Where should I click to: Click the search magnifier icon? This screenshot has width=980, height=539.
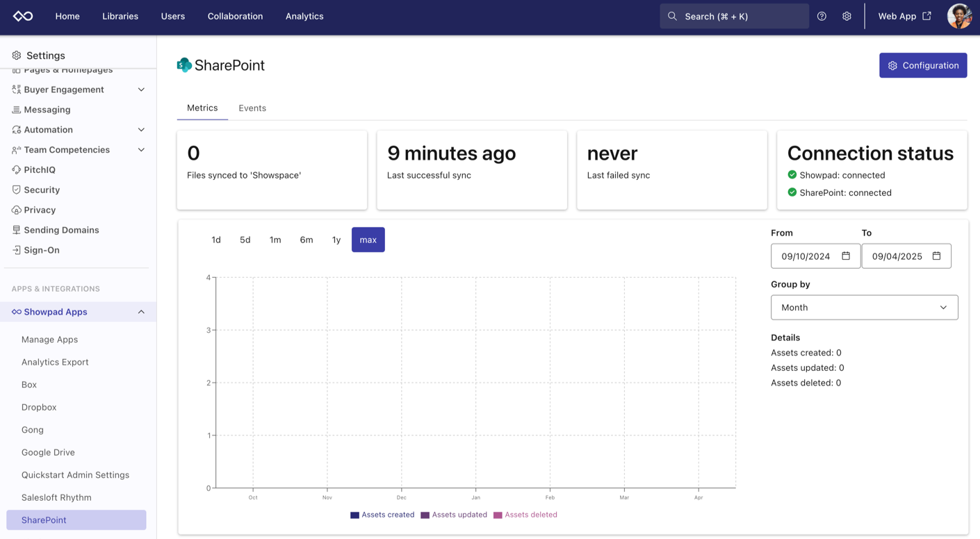coord(672,16)
